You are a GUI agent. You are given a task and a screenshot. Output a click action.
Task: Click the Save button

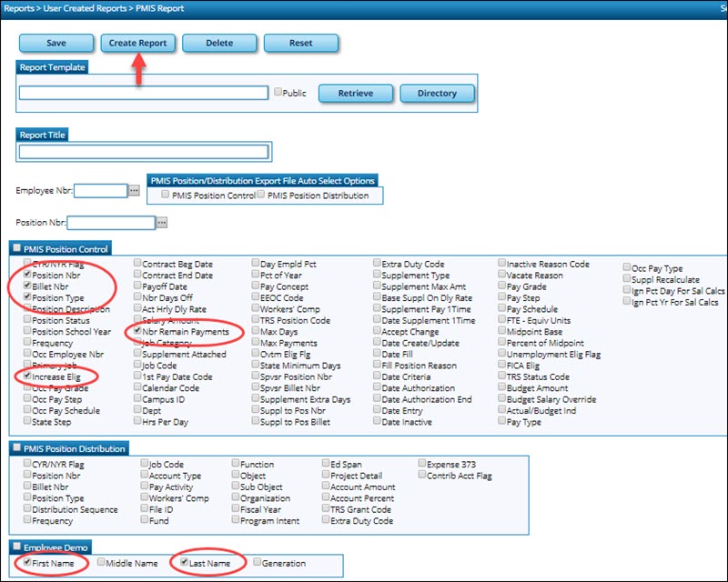[x=56, y=43]
